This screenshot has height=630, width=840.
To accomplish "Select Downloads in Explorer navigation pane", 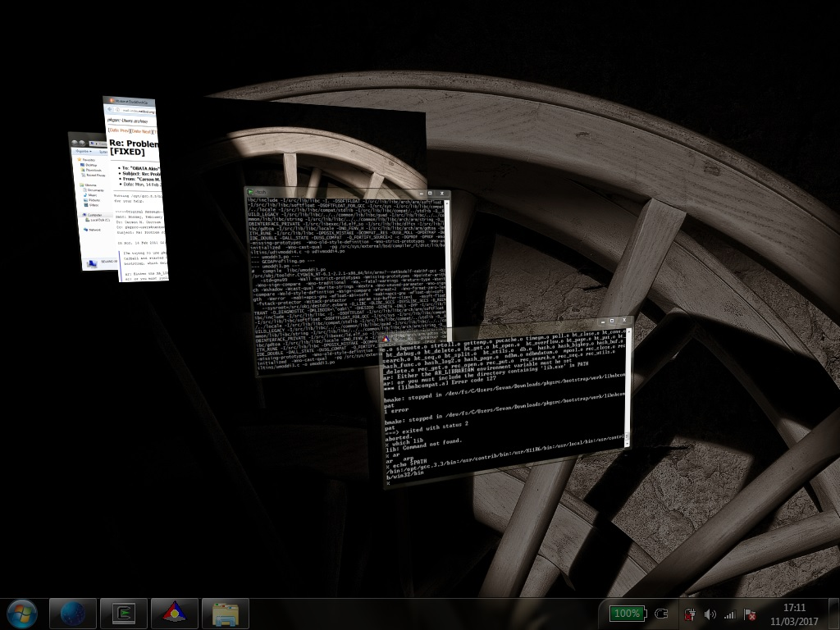I will tap(91, 170).
